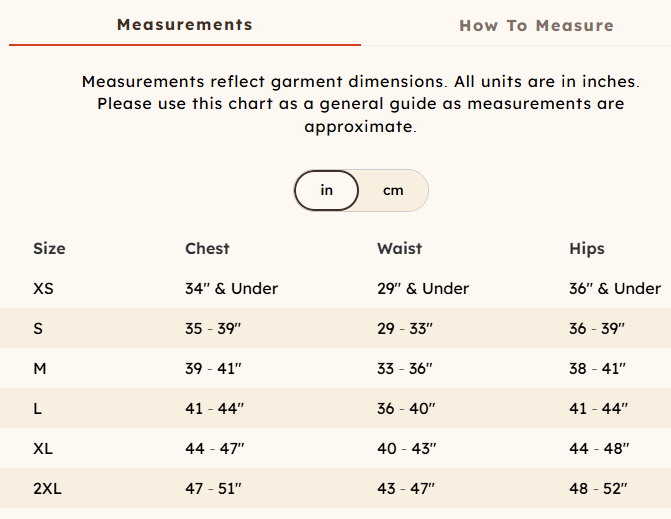
Task: Select the L size row label
Action: click(38, 408)
